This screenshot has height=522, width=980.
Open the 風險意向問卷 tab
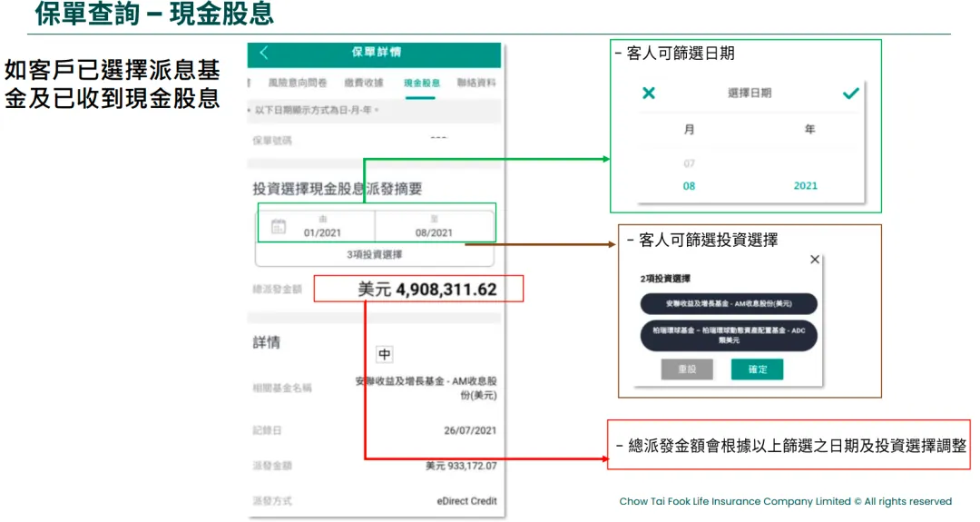(298, 83)
